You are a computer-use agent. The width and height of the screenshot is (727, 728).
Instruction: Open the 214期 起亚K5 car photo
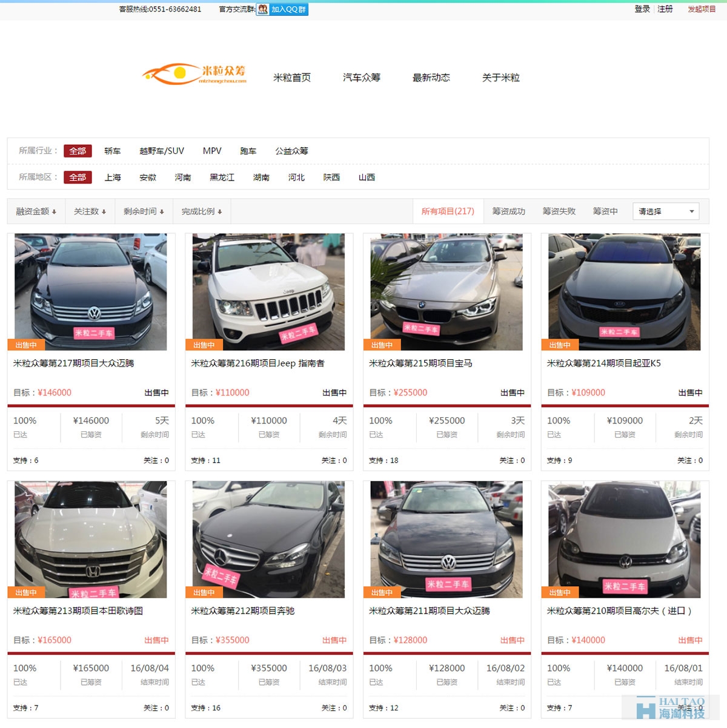(625, 292)
